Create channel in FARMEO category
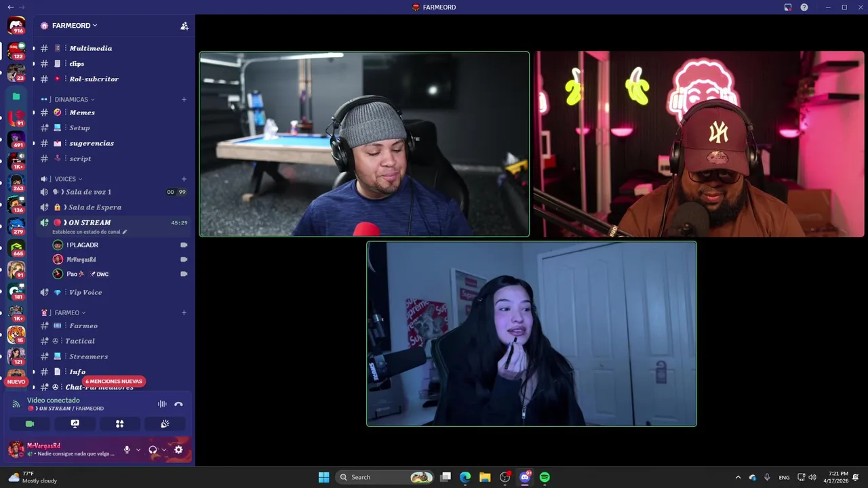 184,312
